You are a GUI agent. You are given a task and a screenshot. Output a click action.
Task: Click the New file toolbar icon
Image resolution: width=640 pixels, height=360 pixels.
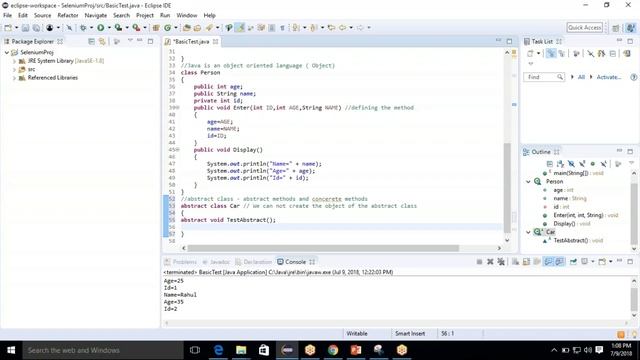click(8, 28)
